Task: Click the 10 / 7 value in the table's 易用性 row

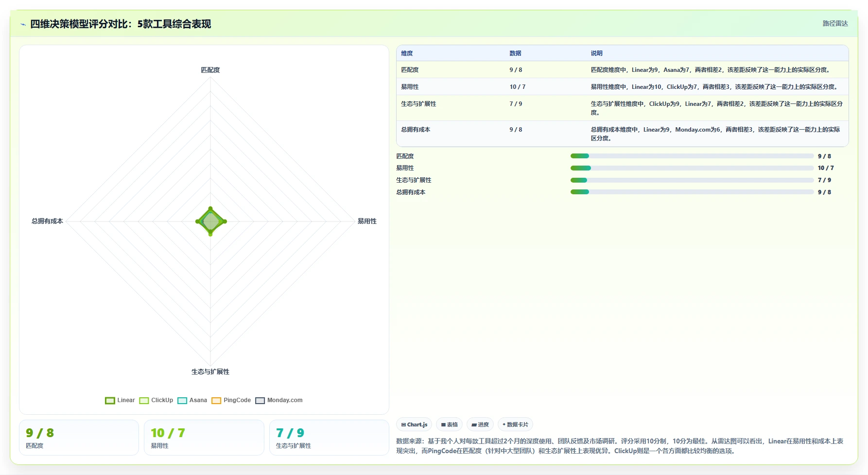Action: 518,87
